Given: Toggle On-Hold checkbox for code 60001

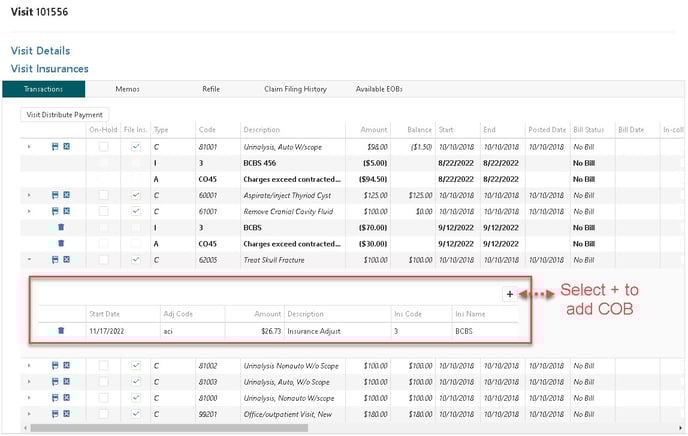Looking at the screenshot, I should 104,195.
